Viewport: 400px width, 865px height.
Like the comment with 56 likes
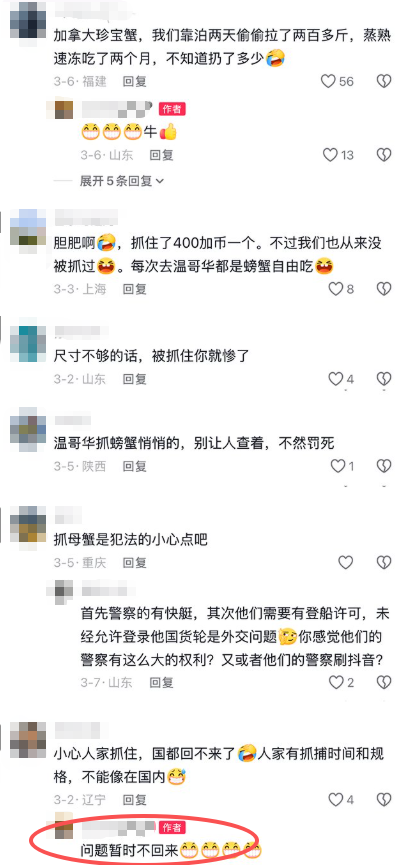tap(328, 82)
